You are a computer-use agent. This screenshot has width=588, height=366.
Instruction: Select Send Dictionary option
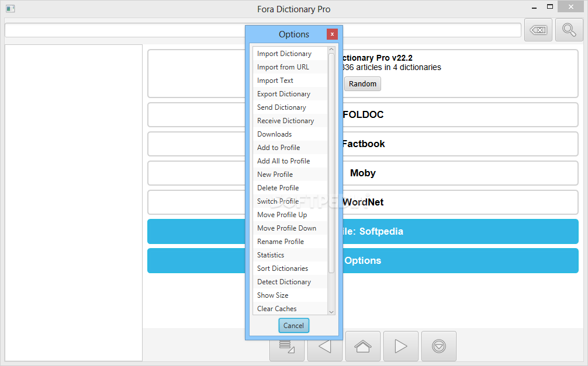pyautogui.click(x=290, y=107)
